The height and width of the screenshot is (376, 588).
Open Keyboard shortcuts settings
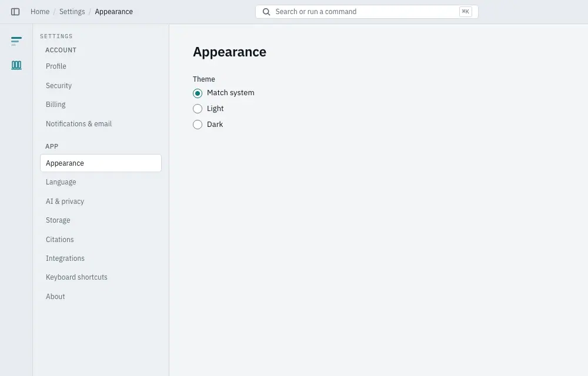(101, 277)
